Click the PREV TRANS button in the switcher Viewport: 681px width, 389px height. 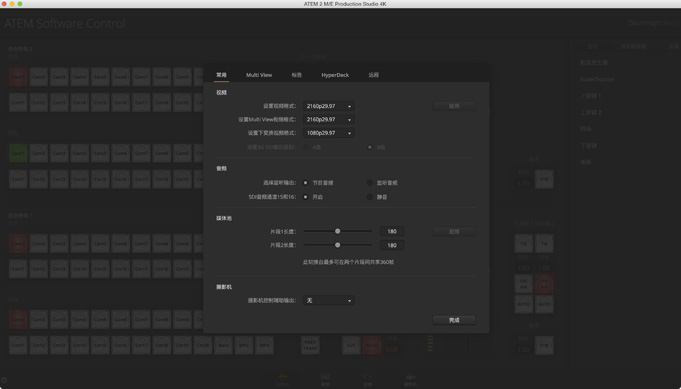coord(310,345)
